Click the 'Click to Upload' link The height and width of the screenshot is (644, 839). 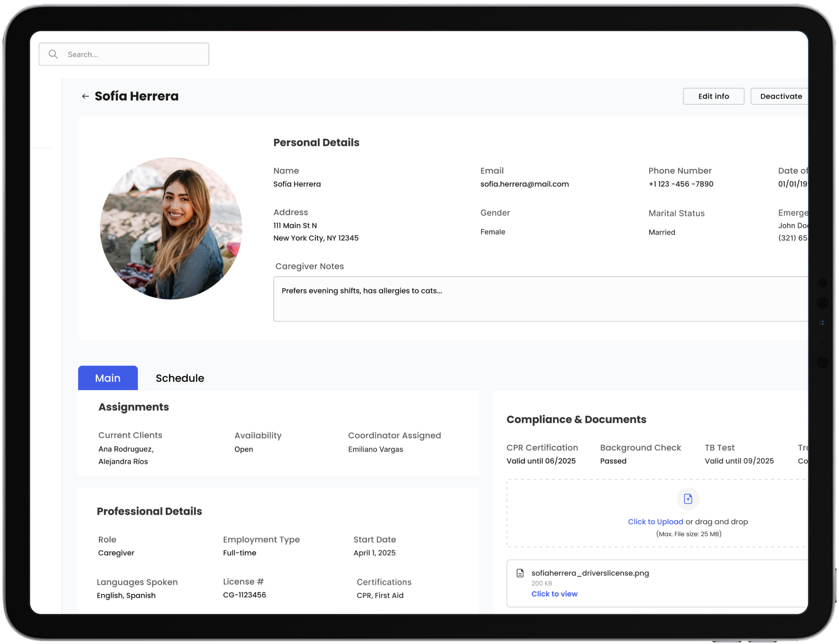[655, 522]
